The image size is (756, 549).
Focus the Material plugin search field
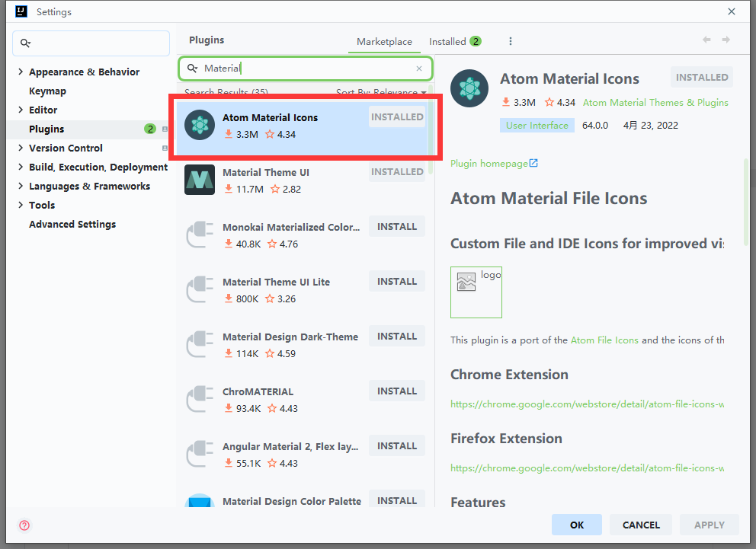305,69
